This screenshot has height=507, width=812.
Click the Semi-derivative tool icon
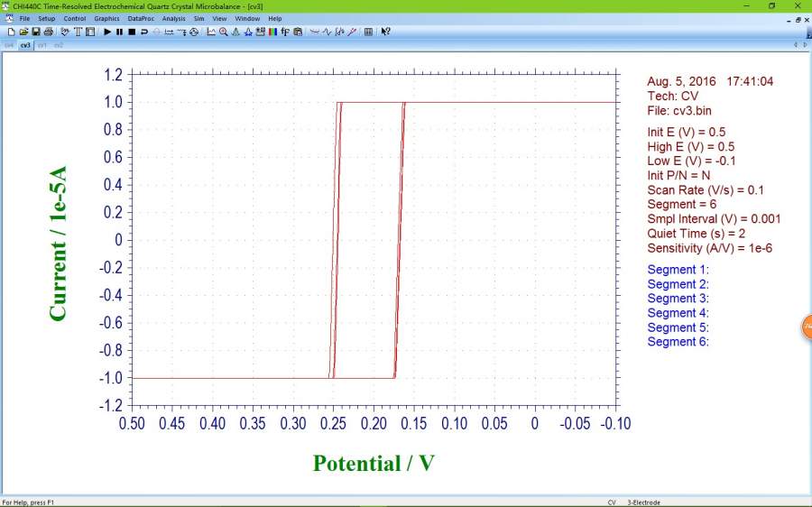tap(352, 32)
